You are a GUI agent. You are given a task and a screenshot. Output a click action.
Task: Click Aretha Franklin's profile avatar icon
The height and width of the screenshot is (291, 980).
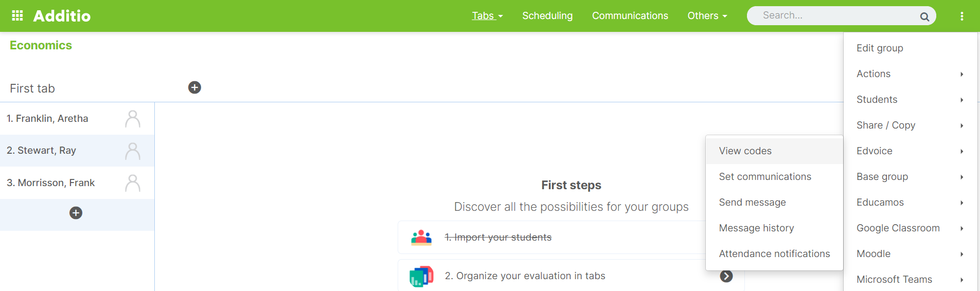133,119
